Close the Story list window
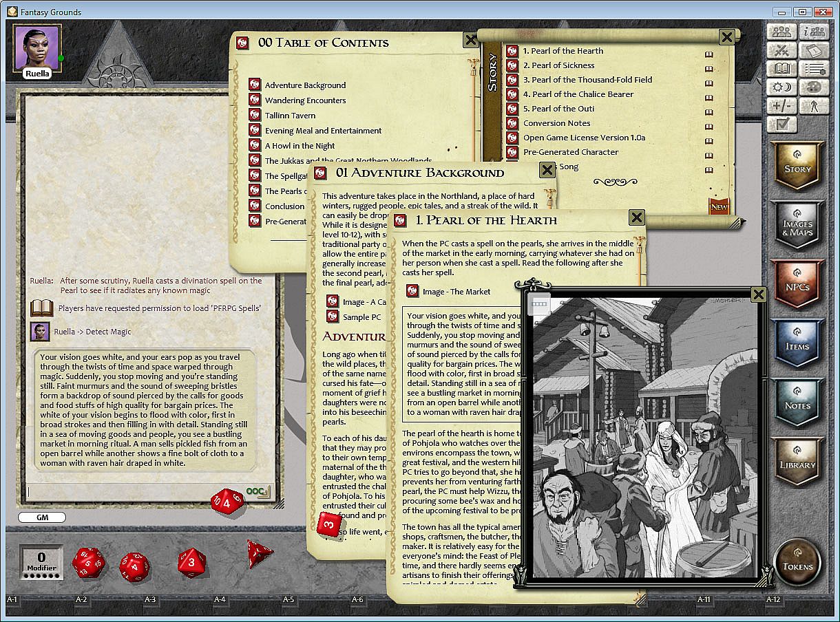The height and width of the screenshot is (622, 840). click(726, 37)
